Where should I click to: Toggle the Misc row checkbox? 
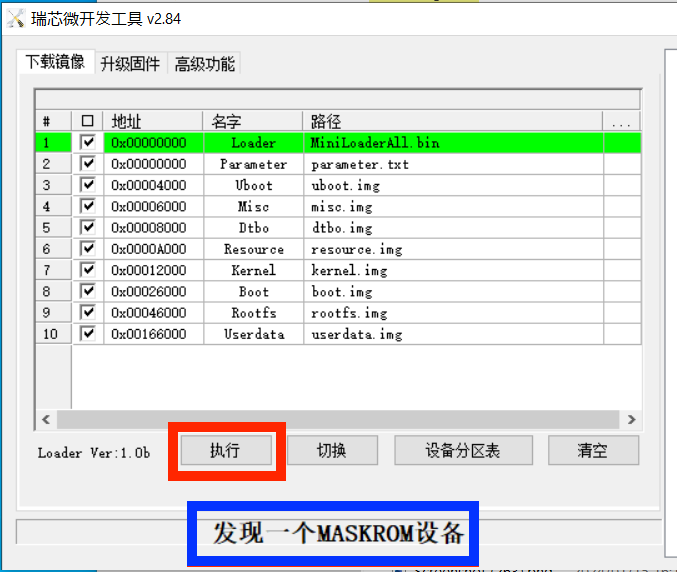tap(88, 206)
